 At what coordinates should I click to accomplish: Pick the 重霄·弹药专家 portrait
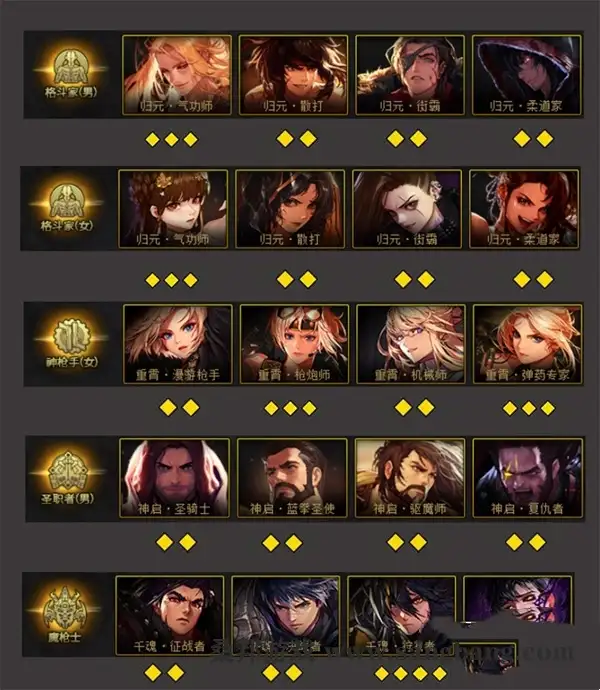tap(527, 344)
